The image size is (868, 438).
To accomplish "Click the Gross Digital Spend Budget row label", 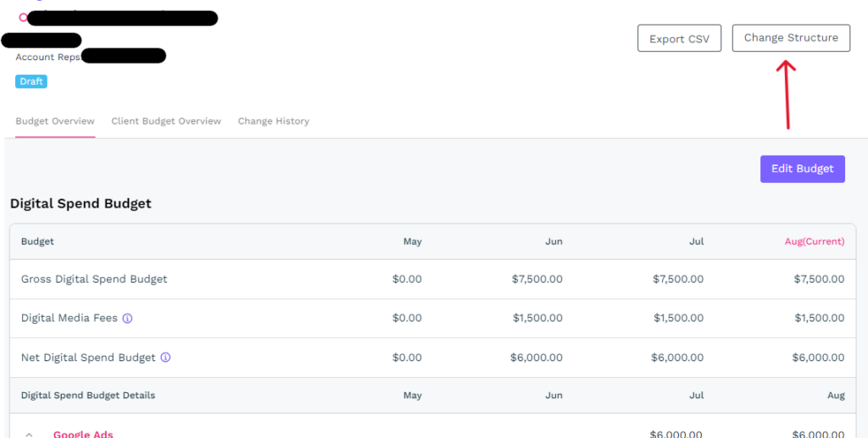I will 94,279.
